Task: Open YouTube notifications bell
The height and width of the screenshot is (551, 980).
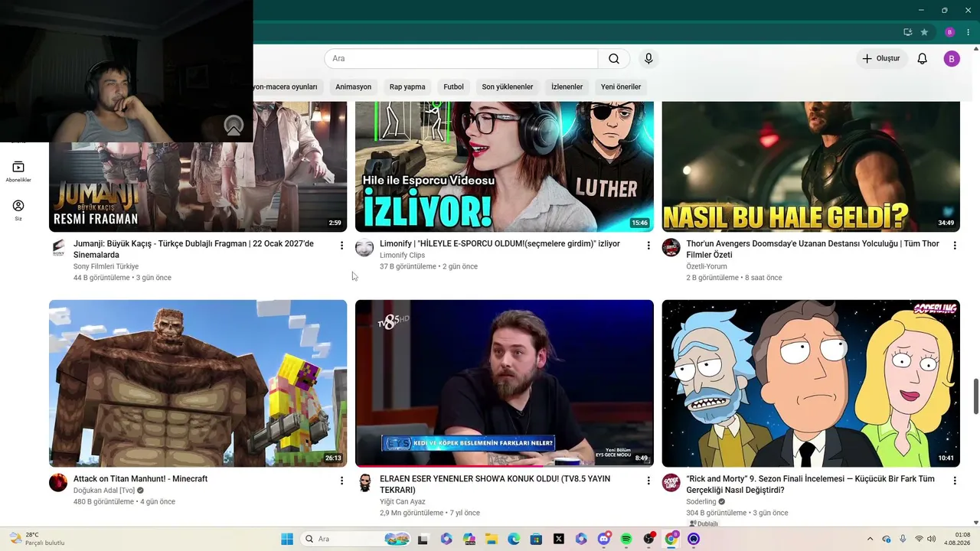Action: click(923, 59)
